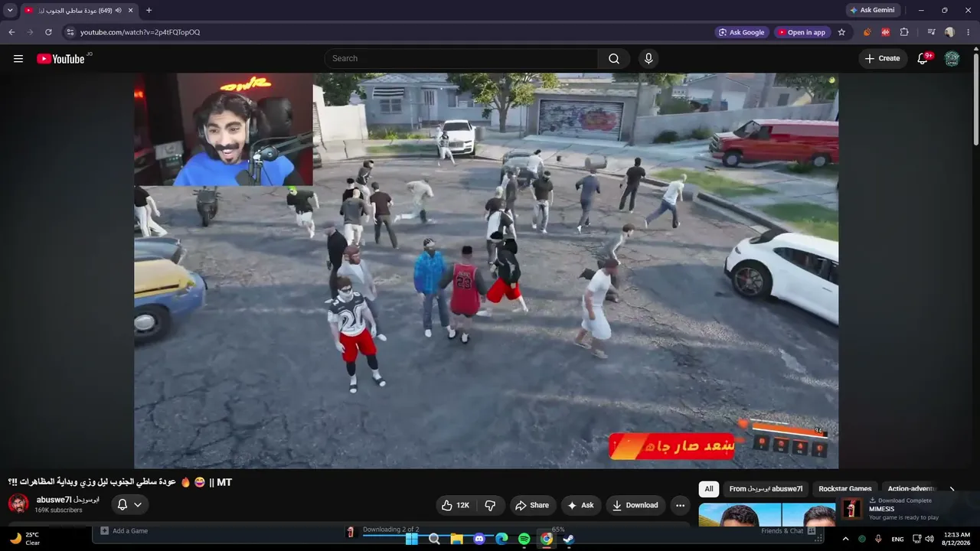
Task: Click the video player area
Action: point(486,271)
